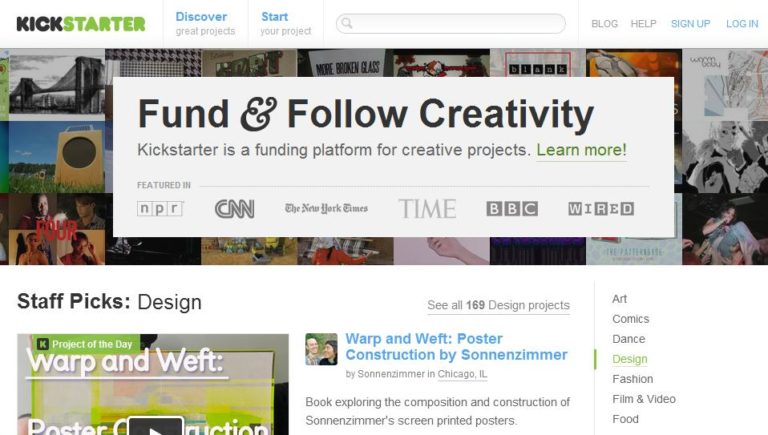Click the NPR logo
The height and width of the screenshot is (435, 768).
[160, 208]
